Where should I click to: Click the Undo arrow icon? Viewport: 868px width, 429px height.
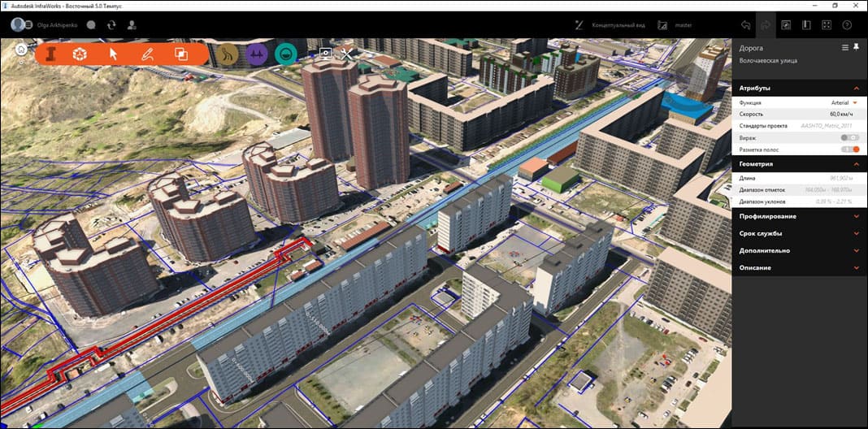(x=745, y=25)
